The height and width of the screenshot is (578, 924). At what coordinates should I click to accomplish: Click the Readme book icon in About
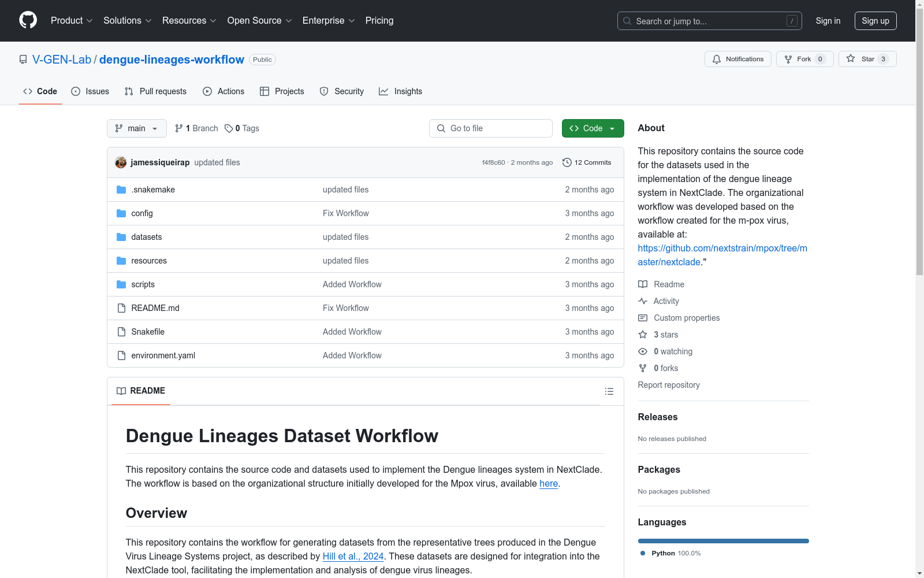[643, 284]
